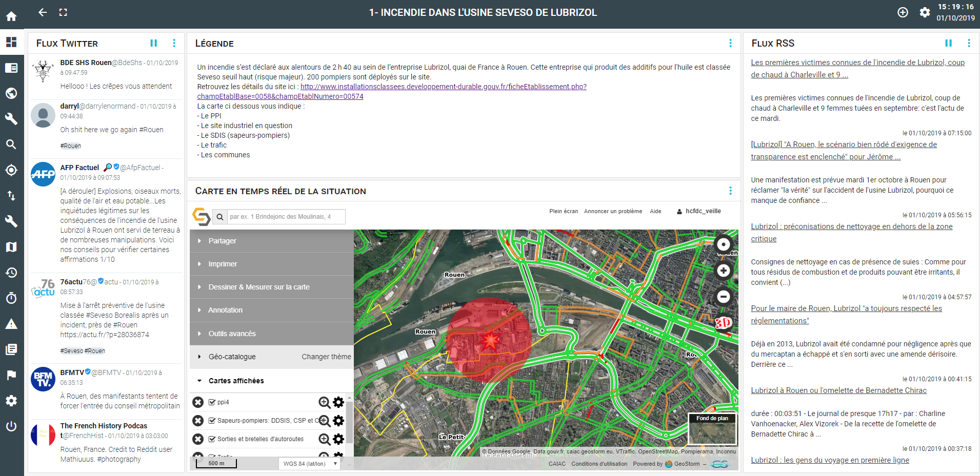Screen dimensions: 980x476
Task: Click the map address search field
Action: [x=286, y=217]
